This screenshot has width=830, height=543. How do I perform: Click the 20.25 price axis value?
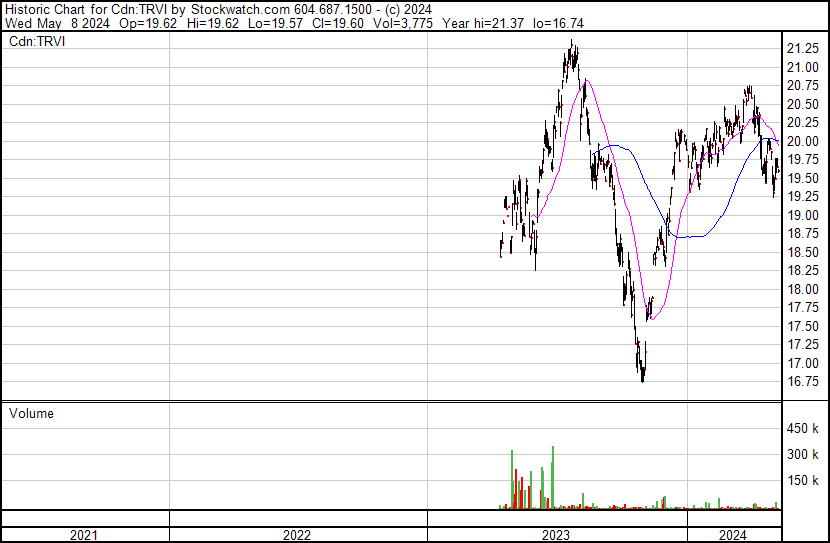tap(803, 123)
